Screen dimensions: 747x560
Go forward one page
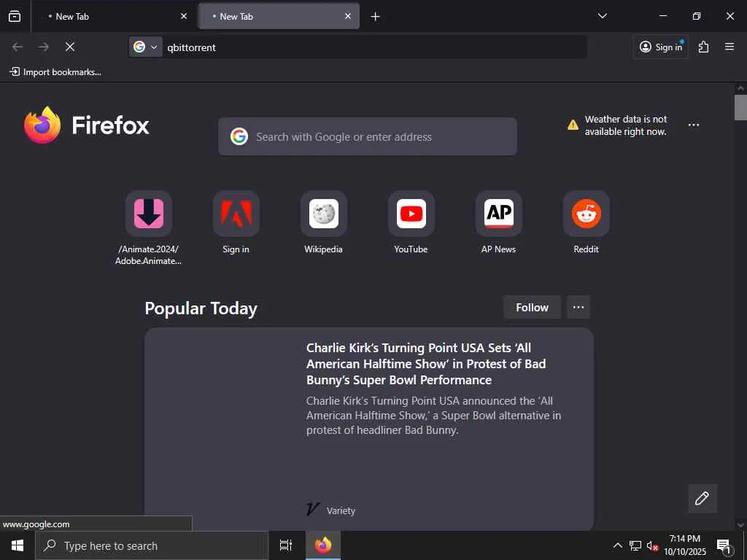[x=44, y=47]
